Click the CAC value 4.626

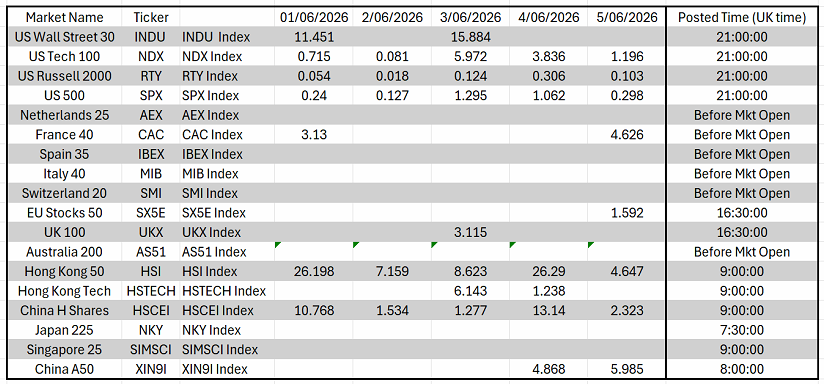click(x=627, y=135)
